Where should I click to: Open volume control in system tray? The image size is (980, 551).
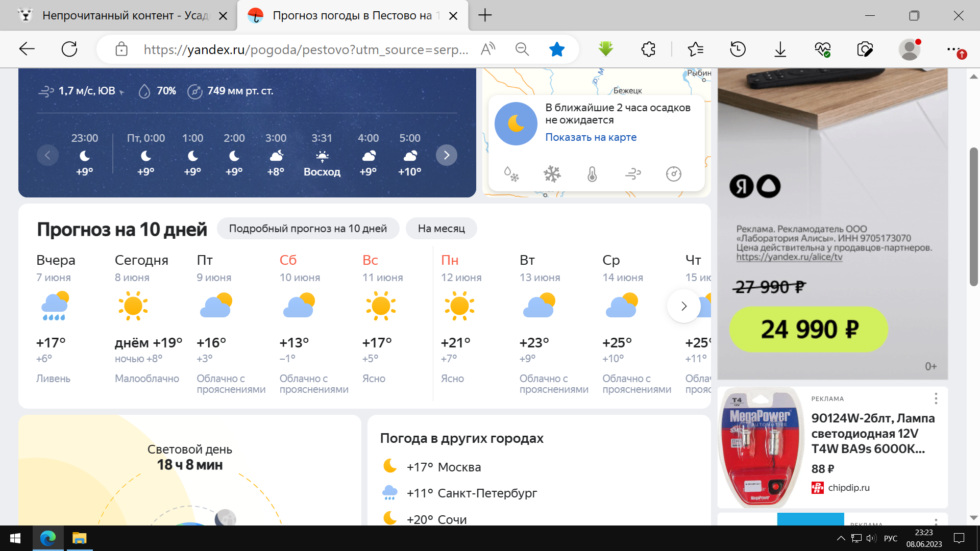[x=871, y=538]
